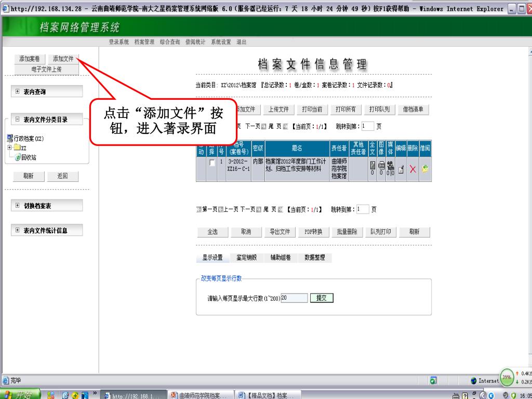Click the 借档清单 button
This screenshot has width=532, height=399.
coord(413,109)
